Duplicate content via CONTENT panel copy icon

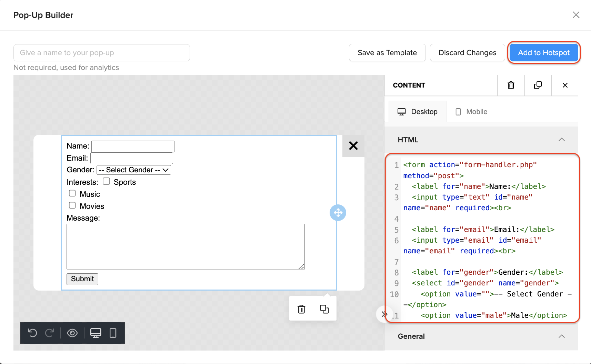tap(538, 85)
